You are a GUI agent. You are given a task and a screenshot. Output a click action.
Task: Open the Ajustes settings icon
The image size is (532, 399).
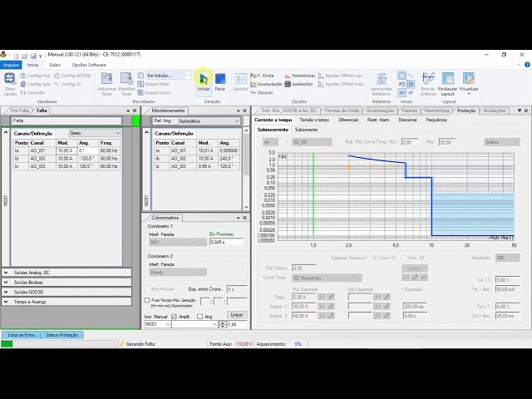pos(240,79)
